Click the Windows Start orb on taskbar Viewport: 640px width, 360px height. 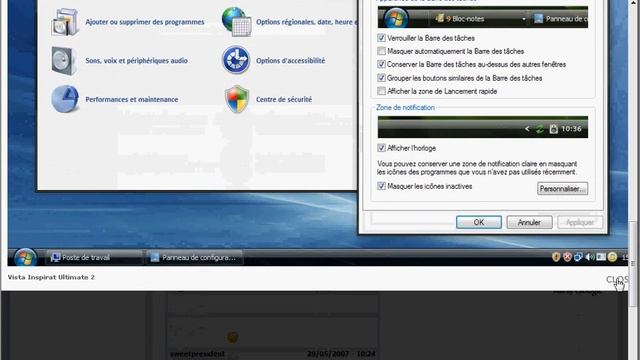[25, 258]
